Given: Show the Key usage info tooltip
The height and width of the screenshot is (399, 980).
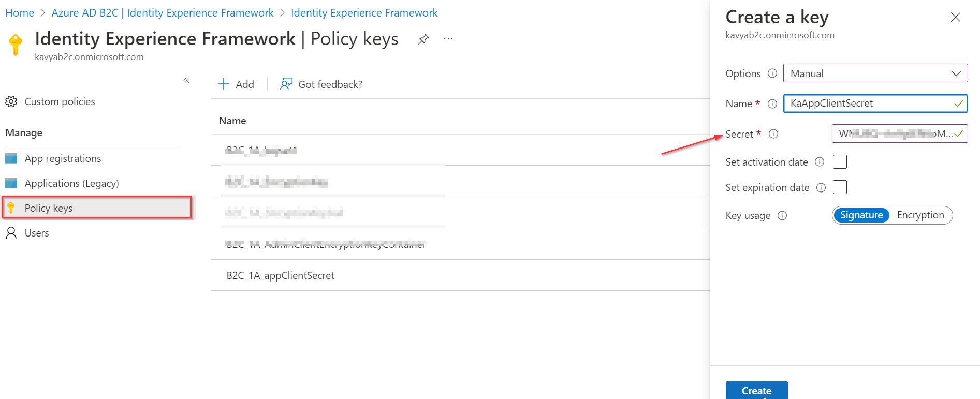Looking at the screenshot, I should tap(782, 215).
